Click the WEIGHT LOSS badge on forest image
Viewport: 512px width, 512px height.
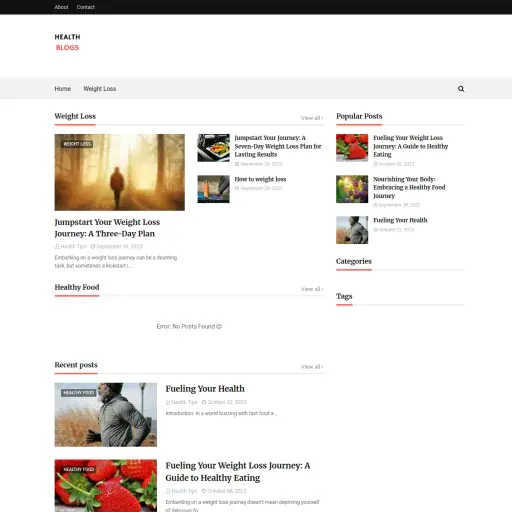[x=77, y=144]
